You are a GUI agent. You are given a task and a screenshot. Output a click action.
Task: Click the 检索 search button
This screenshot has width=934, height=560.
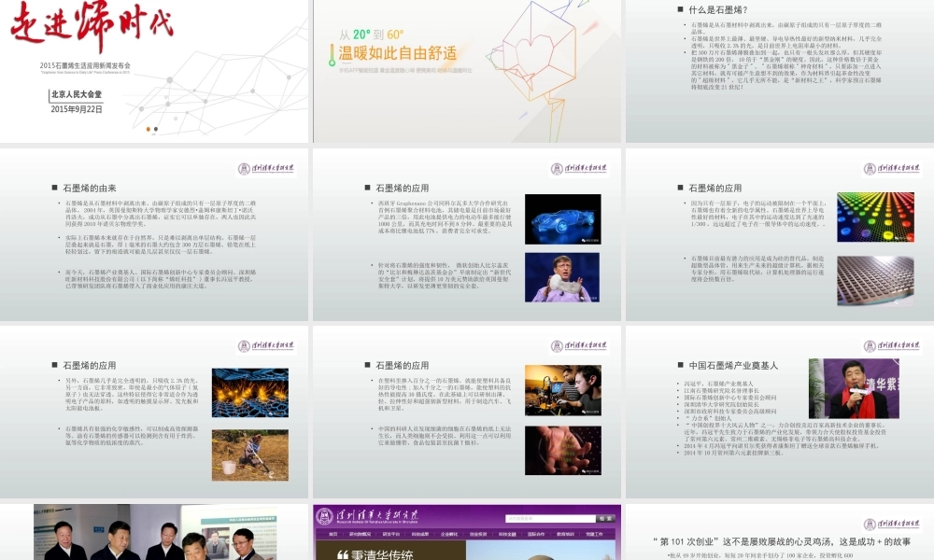click(606, 518)
